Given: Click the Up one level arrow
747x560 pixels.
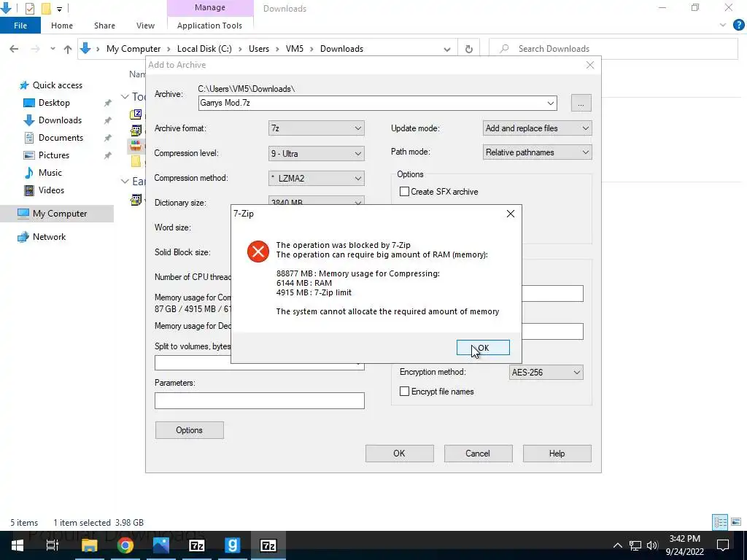Looking at the screenshot, I should (68, 49).
